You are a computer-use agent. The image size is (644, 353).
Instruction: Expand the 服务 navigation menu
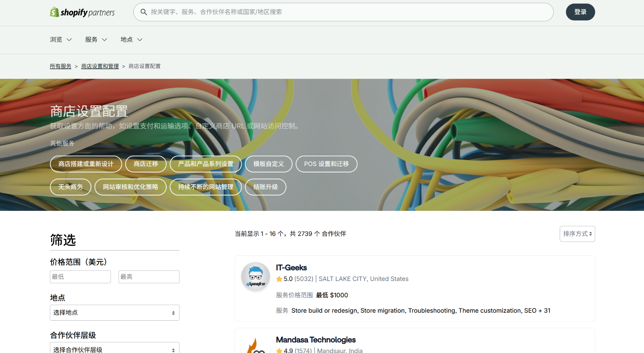(96, 40)
